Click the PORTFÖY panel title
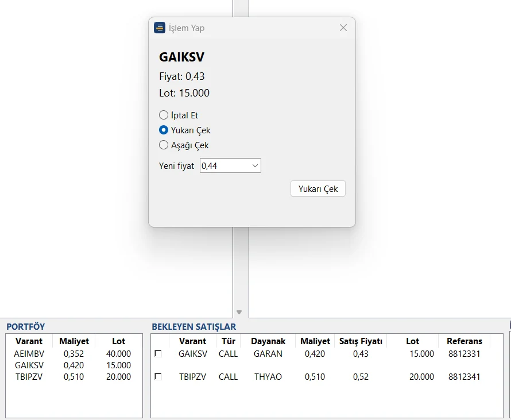The width and height of the screenshot is (511, 420). (25, 327)
